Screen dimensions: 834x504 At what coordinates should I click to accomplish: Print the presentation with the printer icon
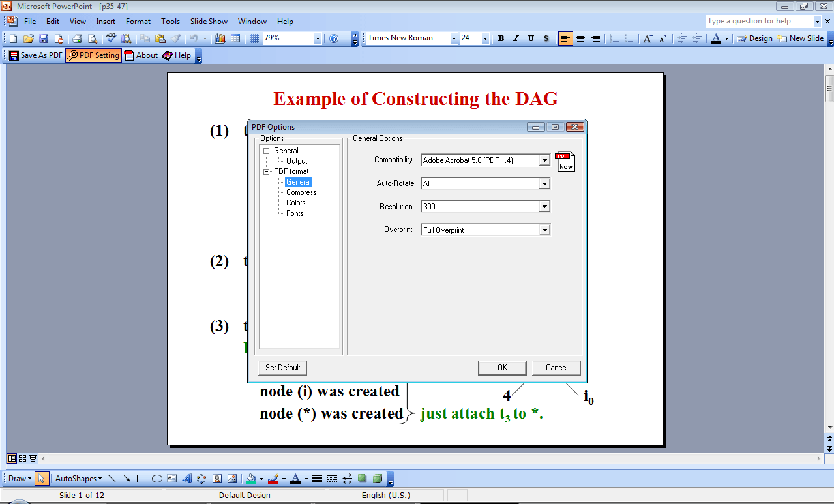click(77, 38)
